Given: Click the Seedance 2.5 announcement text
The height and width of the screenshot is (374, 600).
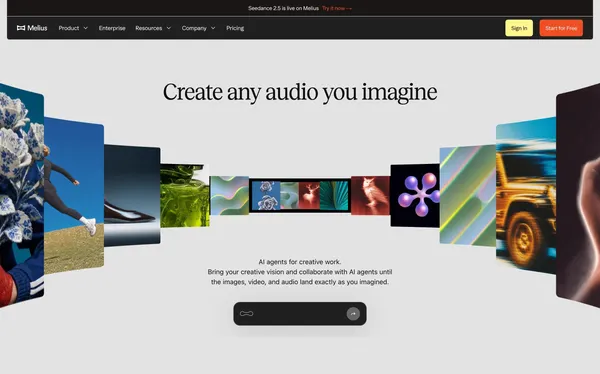Looking at the screenshot, I should pyautogui.click(x=283, y=8).
